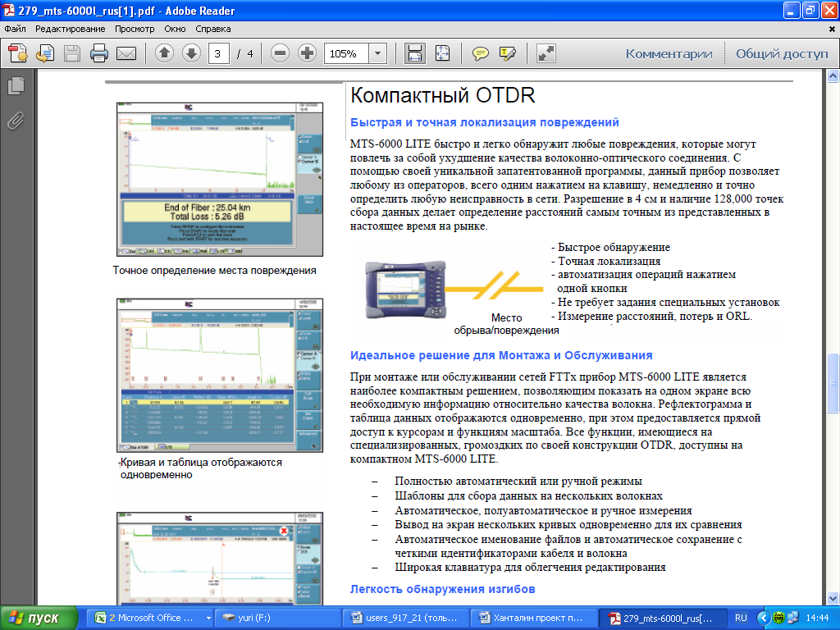Open the Общий доступ pane
The width and height of the screenshot is (840, 630).
pos(782,53)
